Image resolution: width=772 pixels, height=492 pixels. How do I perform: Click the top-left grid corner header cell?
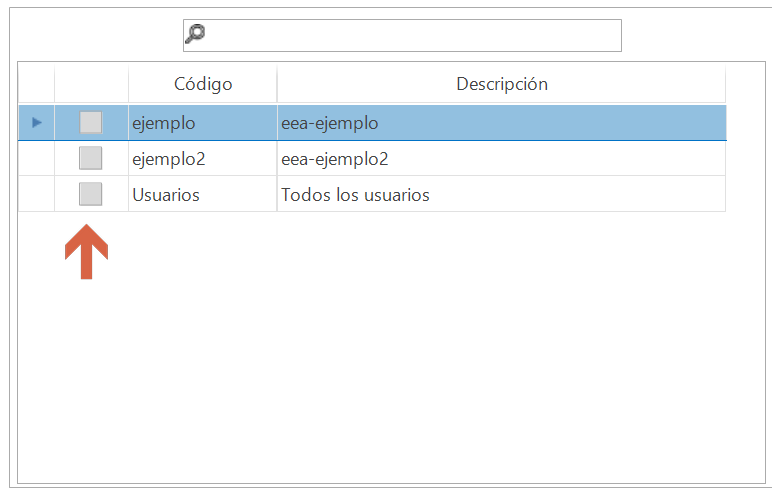click(37, 84)
